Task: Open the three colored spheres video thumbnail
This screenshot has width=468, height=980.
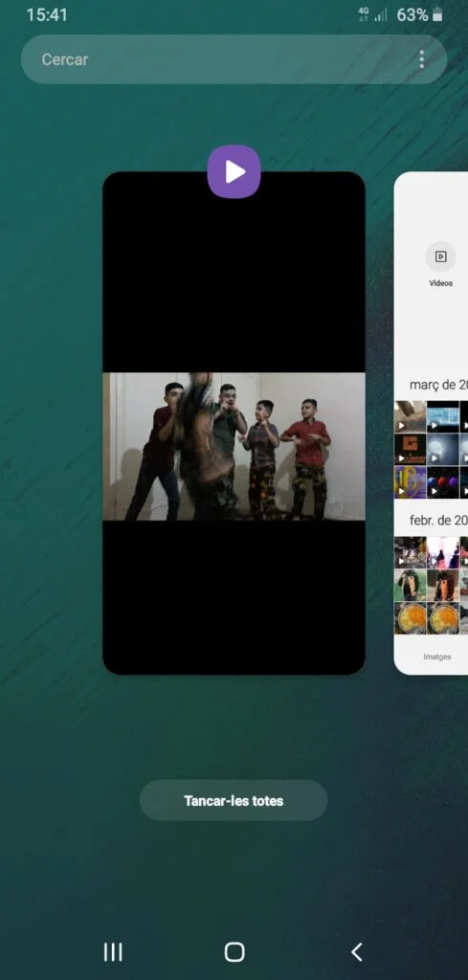Action: 443,482
